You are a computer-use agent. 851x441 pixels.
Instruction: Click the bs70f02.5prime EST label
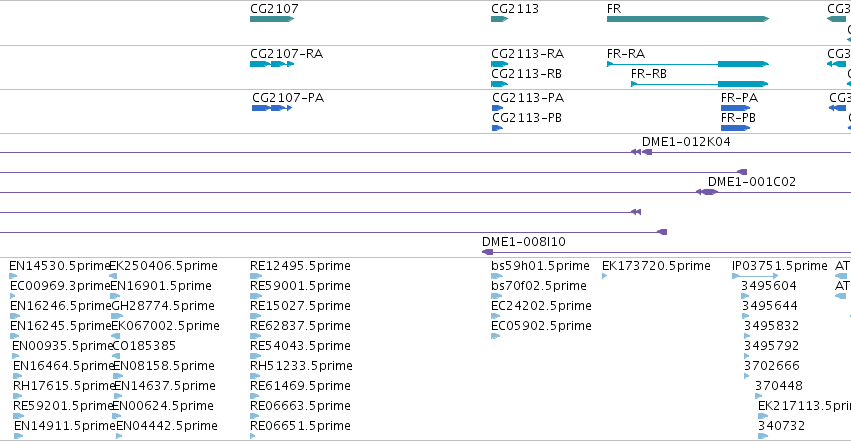[x=539, y=286]
